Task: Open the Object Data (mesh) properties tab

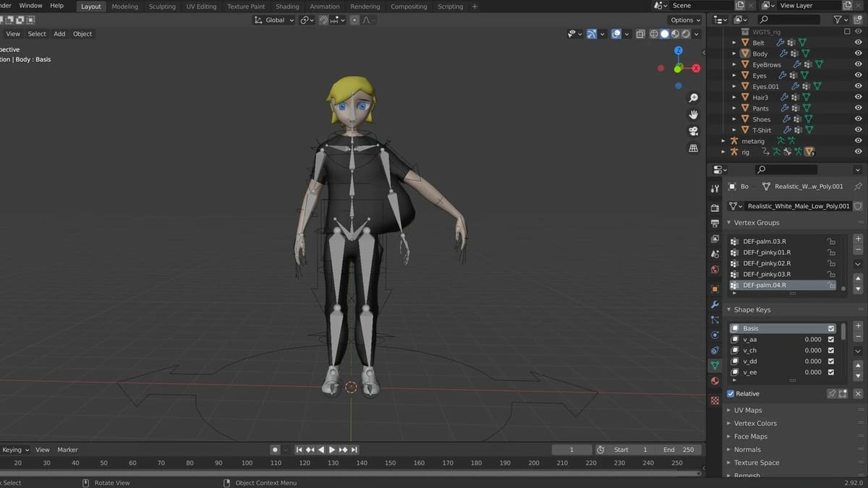Action: (715, 366)
